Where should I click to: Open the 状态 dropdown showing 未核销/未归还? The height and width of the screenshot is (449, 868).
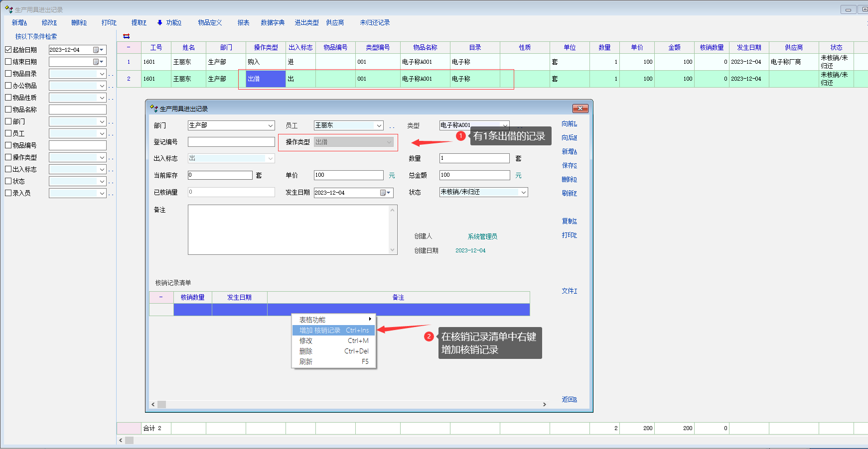[x=523, y=192]
